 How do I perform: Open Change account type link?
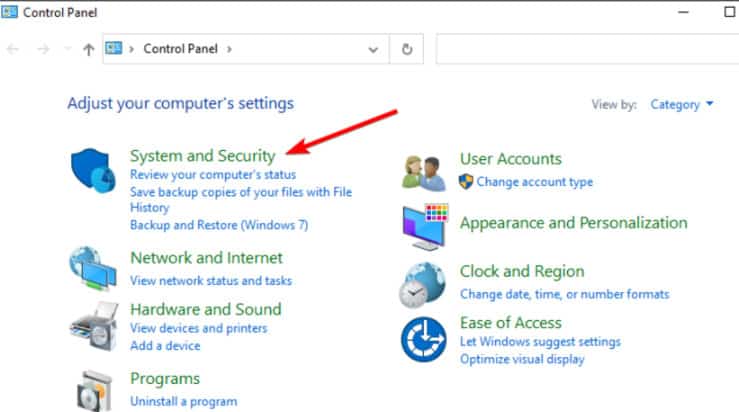pyautogui.click(x=534, y=182)
